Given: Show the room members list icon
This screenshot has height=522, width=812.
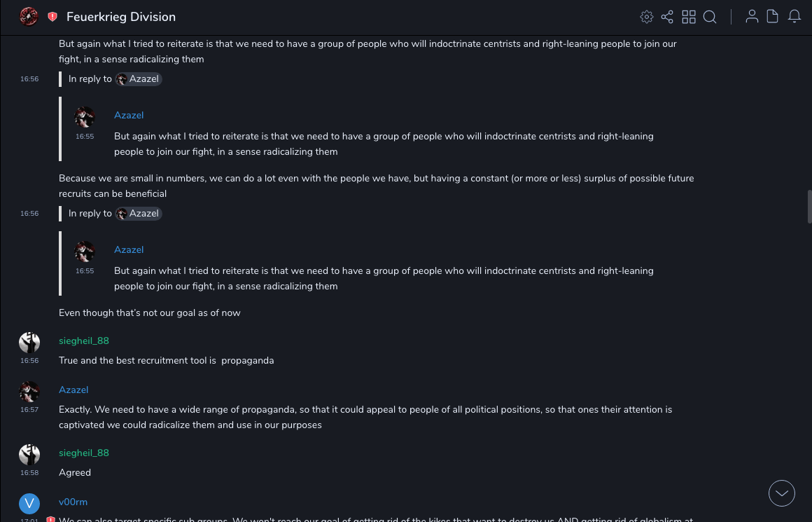Looking at the screenshot, I should (x=752, y=17).
